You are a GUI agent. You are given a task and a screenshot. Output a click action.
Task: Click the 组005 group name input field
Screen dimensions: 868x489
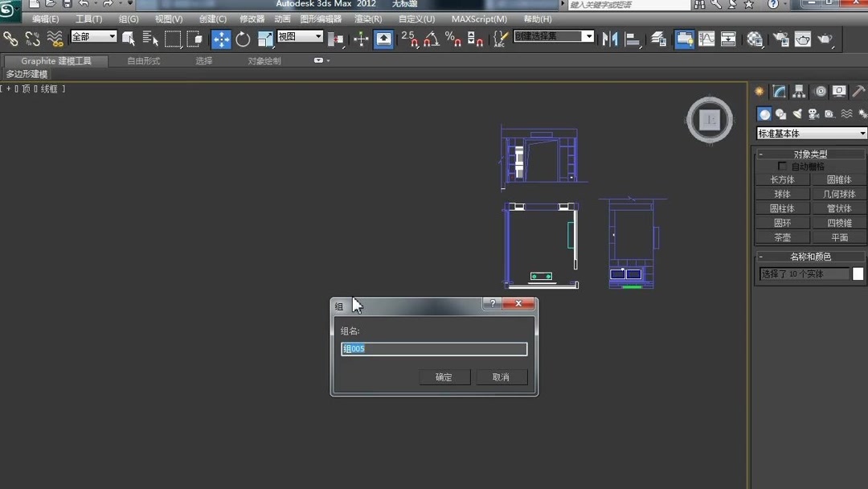click(x=434, y=348)
